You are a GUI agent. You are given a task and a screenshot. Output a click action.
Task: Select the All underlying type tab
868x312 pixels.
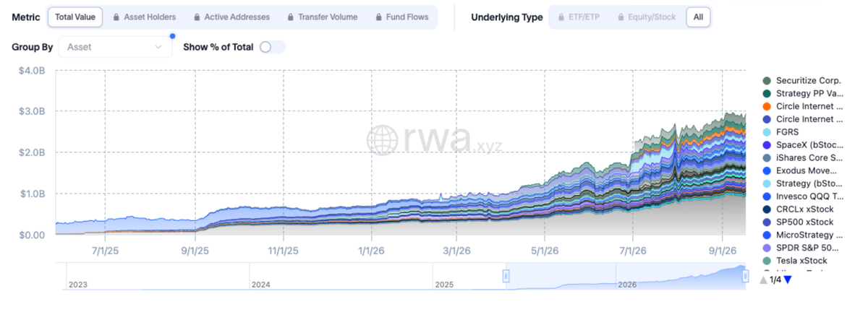697,17
